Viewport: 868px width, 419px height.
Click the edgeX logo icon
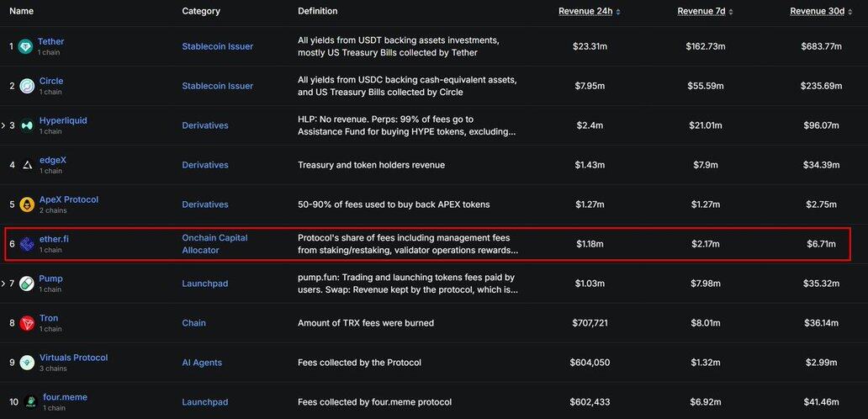pyautogui.click(x=27, y=165)
